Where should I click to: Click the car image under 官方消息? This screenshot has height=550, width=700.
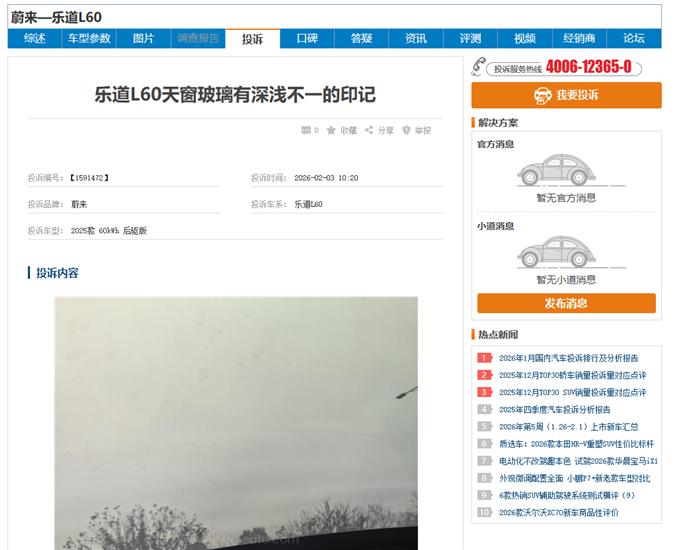point(556,170)
